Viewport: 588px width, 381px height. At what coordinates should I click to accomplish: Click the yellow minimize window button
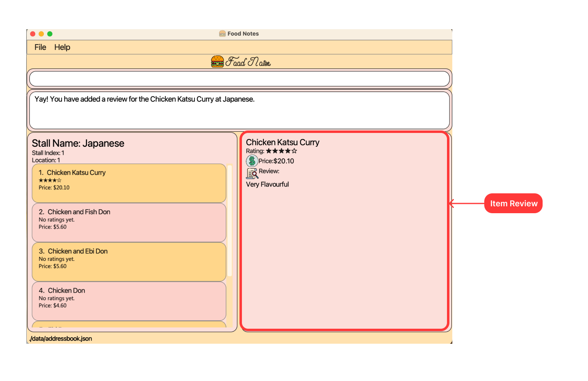point(41,34)
